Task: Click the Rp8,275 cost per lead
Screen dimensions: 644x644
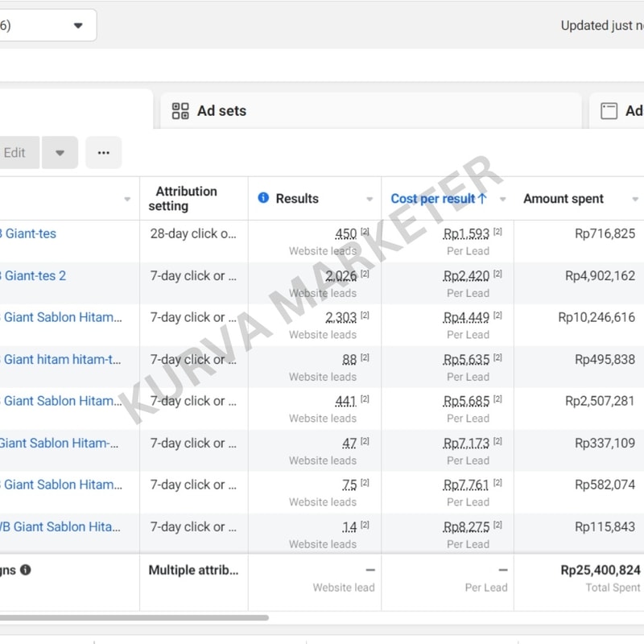Action: pyautogui.click(x=466, y=527)
